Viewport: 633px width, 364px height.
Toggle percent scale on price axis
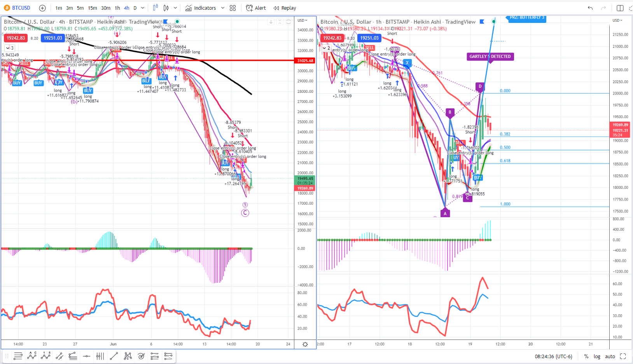tap(586, 357)
